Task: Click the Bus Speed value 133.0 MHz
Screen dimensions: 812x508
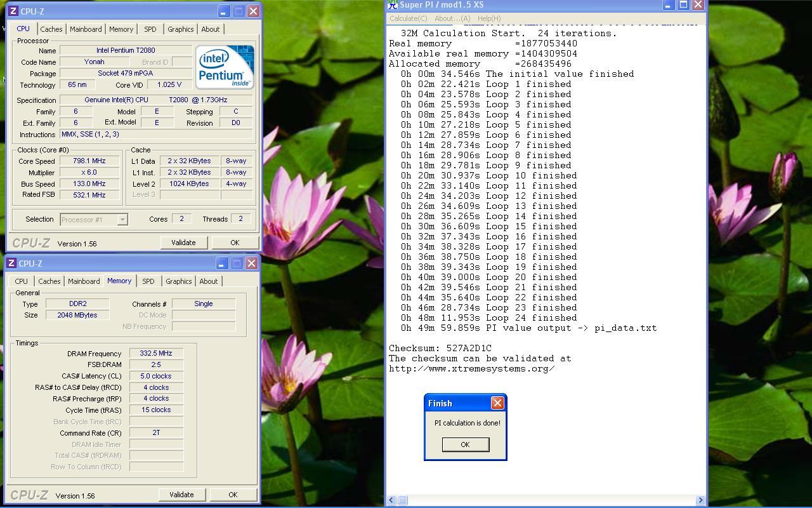Action: [89, 184]
